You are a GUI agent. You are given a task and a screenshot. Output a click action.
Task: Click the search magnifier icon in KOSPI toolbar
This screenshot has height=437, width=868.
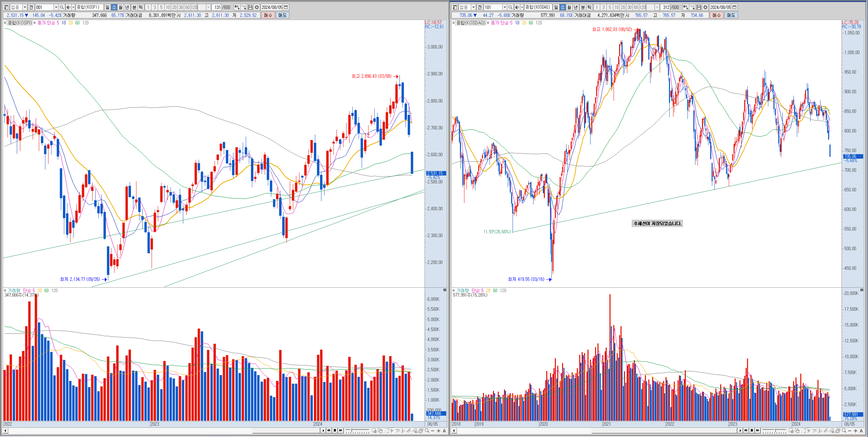point(62,7)
